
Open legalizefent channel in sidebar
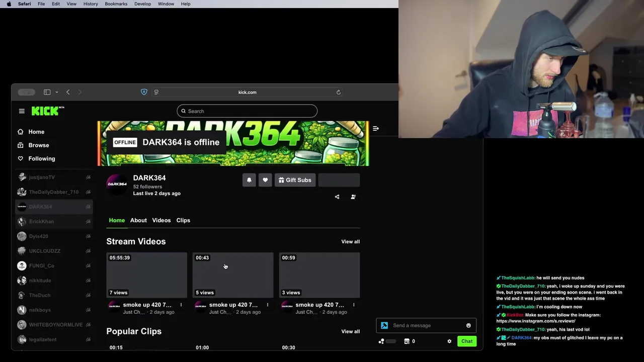coord(54,339)
